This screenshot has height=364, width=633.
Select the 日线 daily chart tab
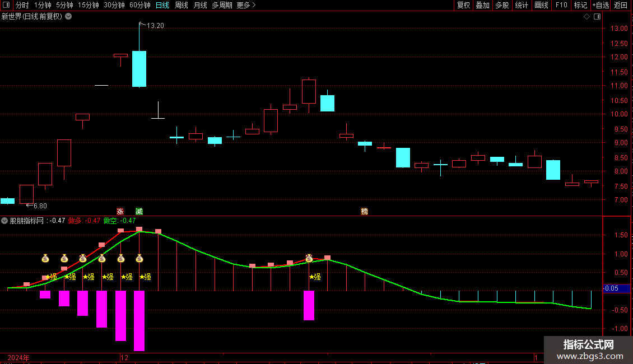tap(162, 5)
